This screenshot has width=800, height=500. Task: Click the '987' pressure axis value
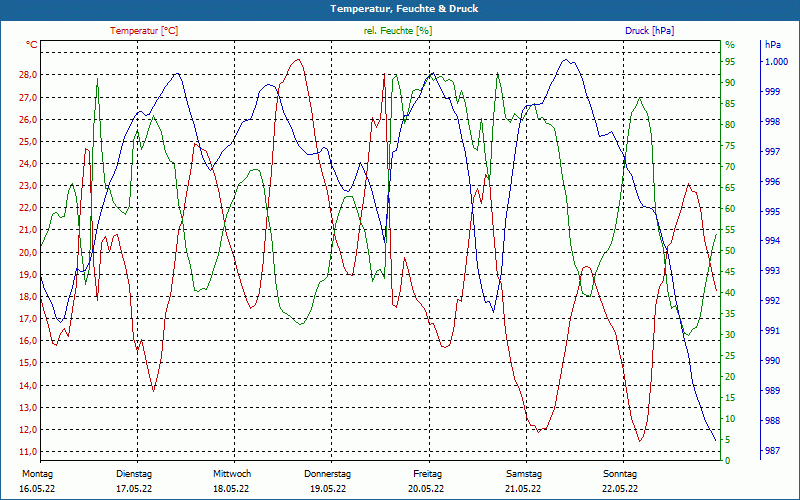[773, 451]
